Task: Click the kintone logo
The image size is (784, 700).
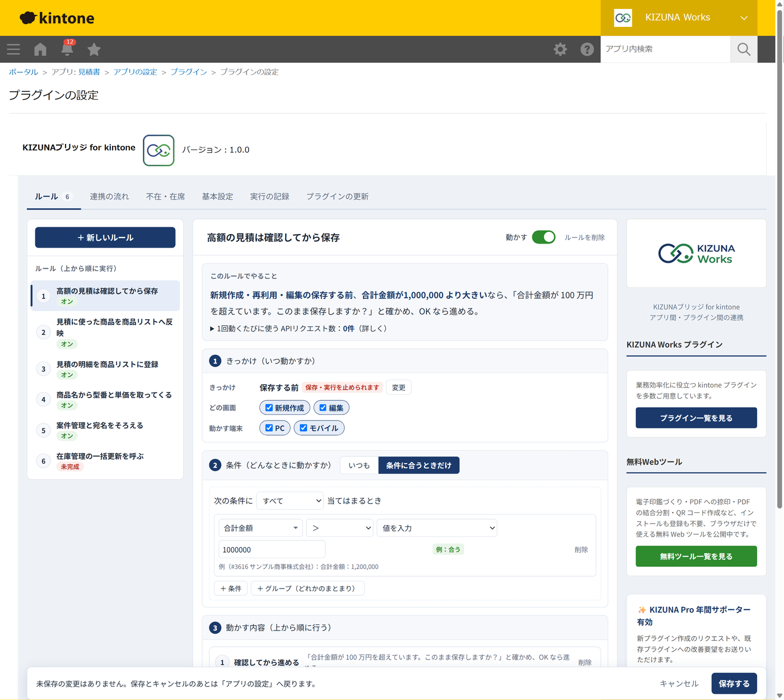Action: tap(57, 18)
